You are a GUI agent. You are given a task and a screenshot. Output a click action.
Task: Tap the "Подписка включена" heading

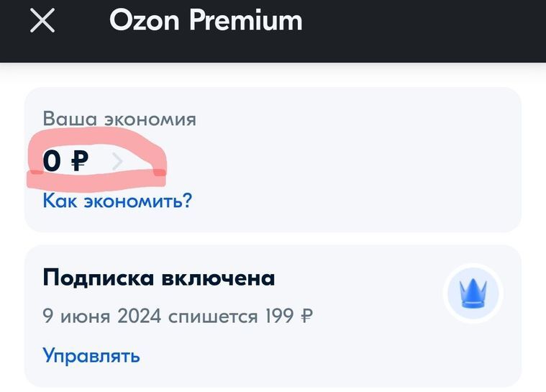click(159, 278)
